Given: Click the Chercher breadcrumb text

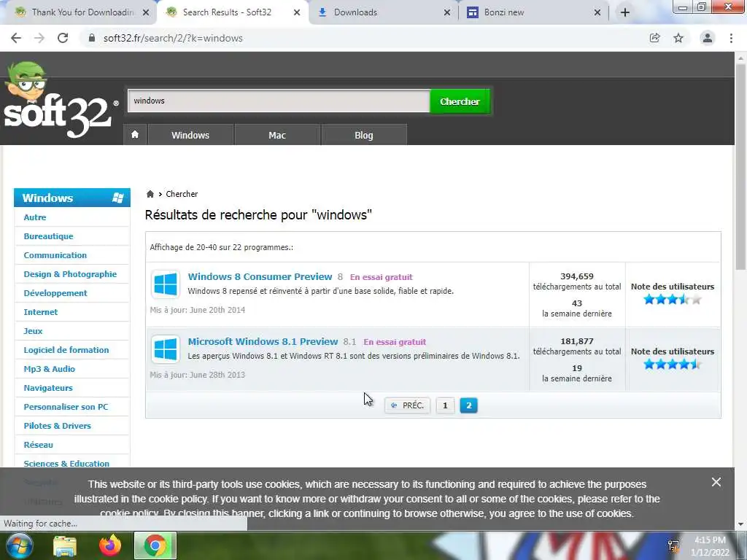Looking at the screenshot, I should point(182,194).
